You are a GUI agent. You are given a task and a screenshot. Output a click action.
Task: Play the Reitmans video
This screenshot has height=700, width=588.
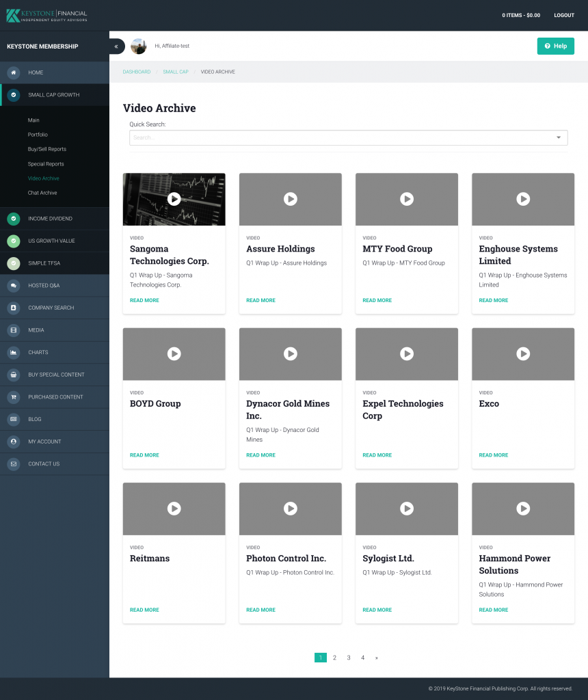point(174,509)
